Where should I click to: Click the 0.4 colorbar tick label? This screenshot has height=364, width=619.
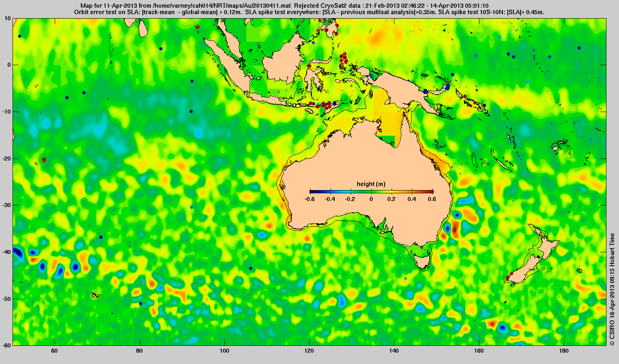pos(413,199)
